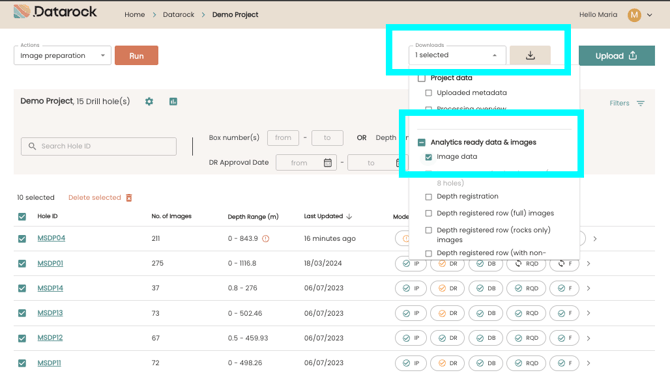
Task: Click the Maria user avatar
Action: coord(634,15)
